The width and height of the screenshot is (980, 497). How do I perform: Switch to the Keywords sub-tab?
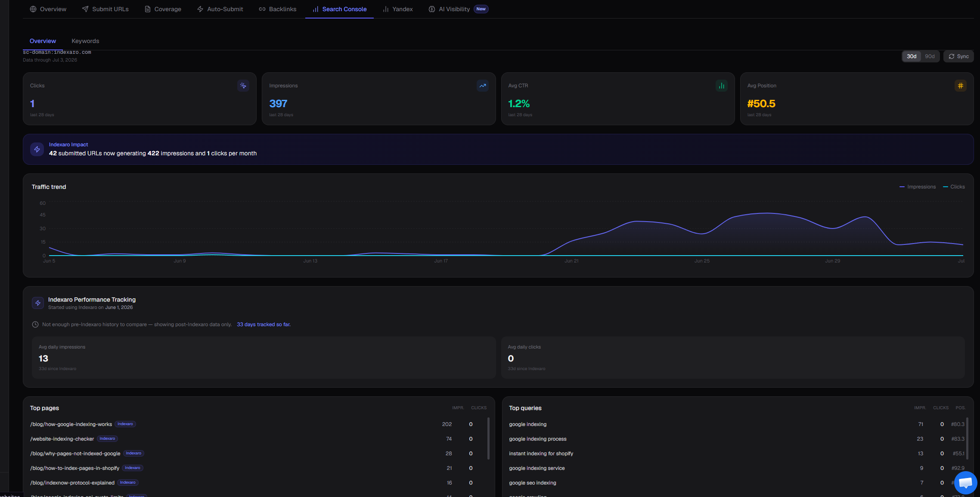(85, 41)
